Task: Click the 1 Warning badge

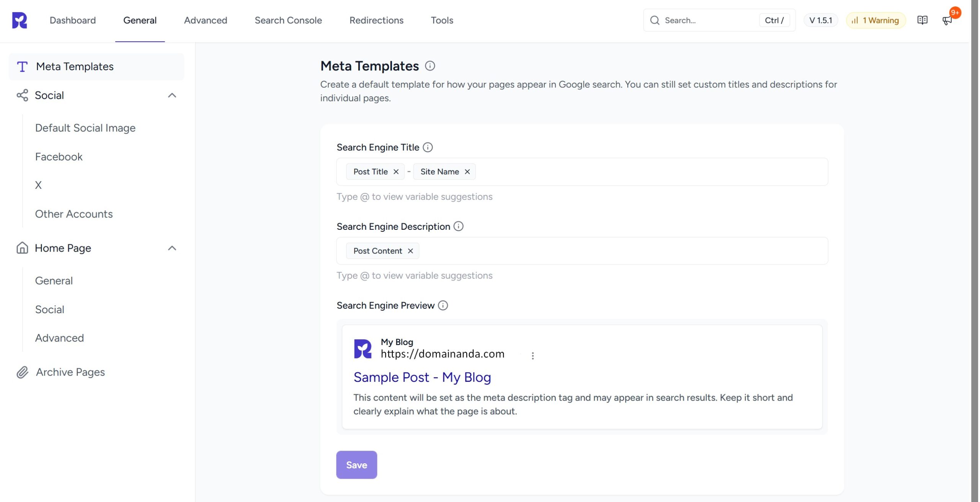Action: (876, 20)
